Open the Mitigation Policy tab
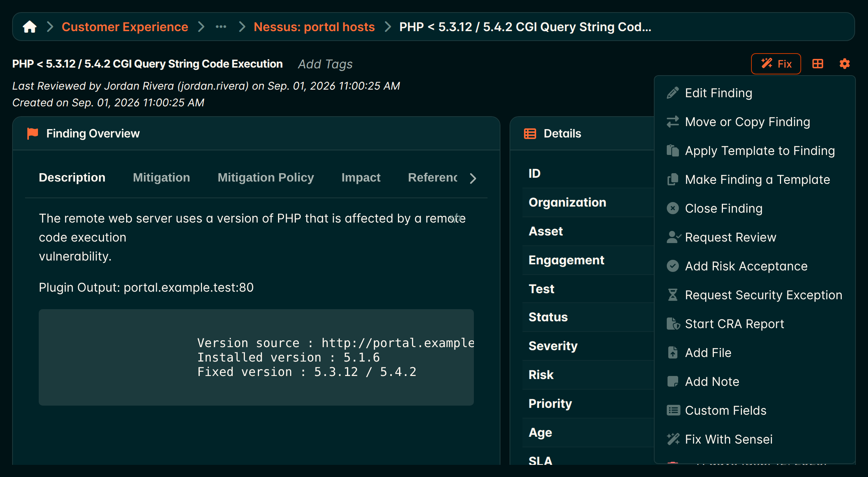The width and height of the screenshot is (868, 477). click(x=266, y=178)
